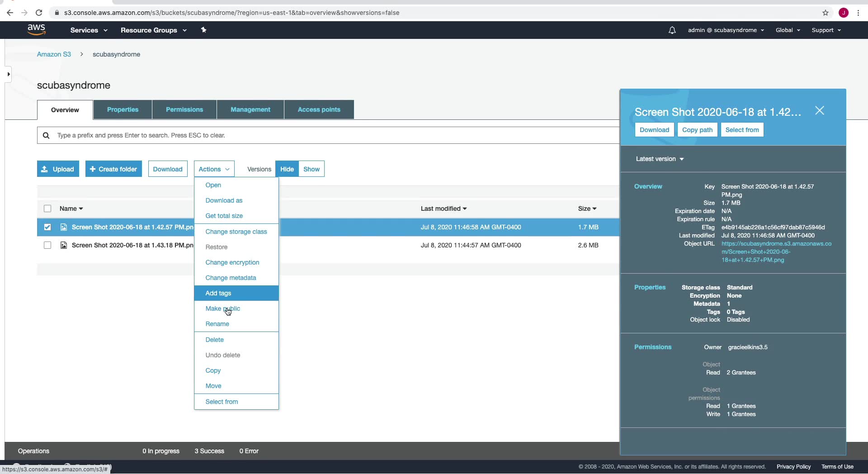868x474 pixels.
Task: Click the Upload button
Action: tap(58, 169)
